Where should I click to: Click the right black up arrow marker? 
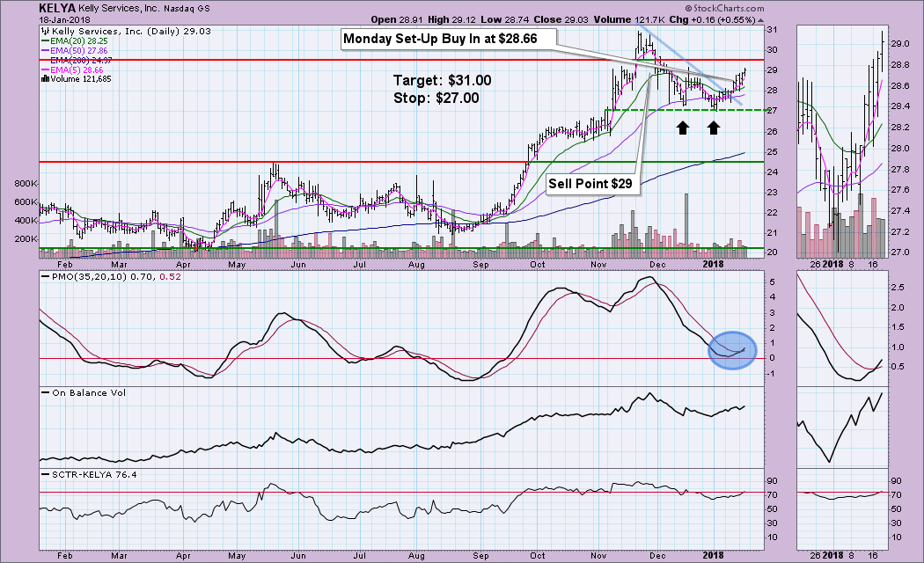714,128
